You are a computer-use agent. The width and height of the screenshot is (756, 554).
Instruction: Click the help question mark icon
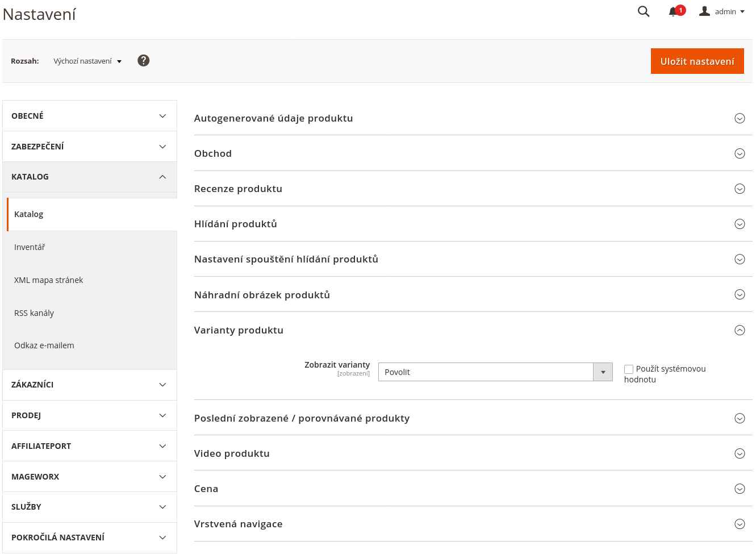(x=144, y=61)
